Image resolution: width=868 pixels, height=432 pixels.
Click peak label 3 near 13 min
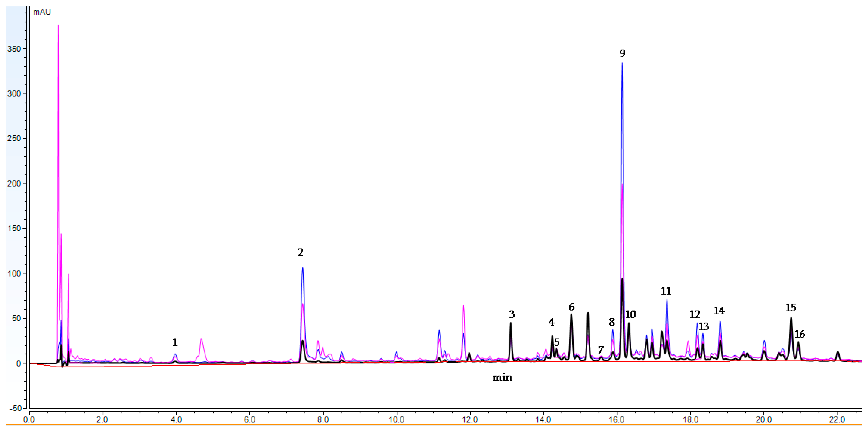[512, 314]
